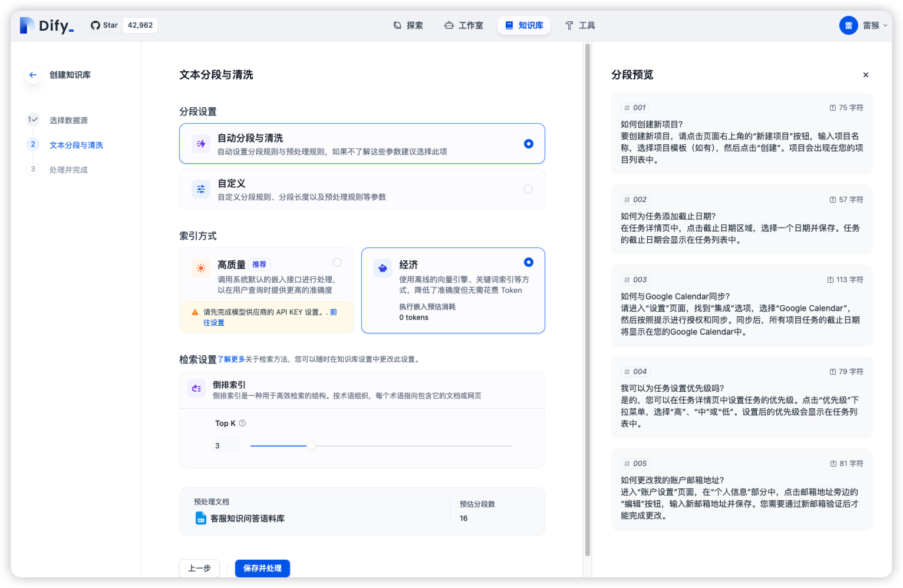Click the 自定义 sliders icon
This screenshot has height=588, width=903.
click(201, 189)
